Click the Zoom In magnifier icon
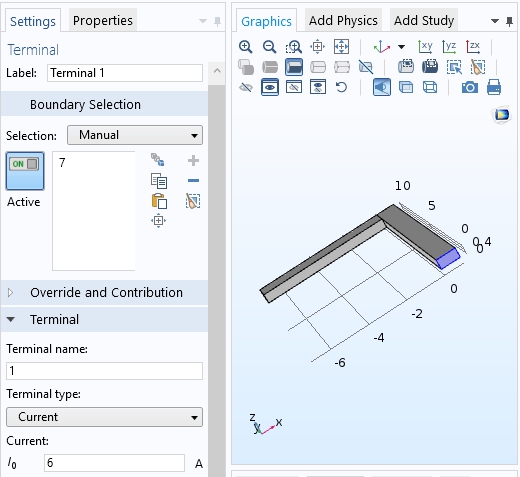The height and width of the screenshot is (477, 520). tap(246, 47)
